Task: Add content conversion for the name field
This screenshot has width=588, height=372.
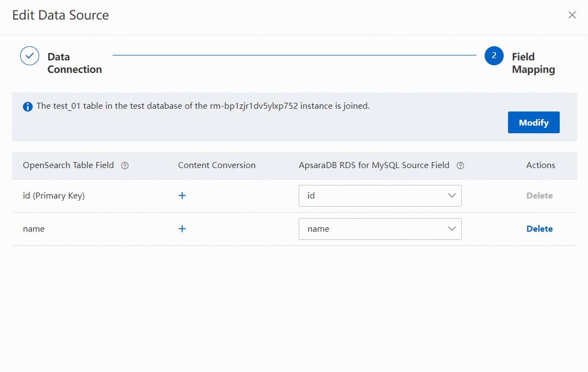Action: click(182, 229)
